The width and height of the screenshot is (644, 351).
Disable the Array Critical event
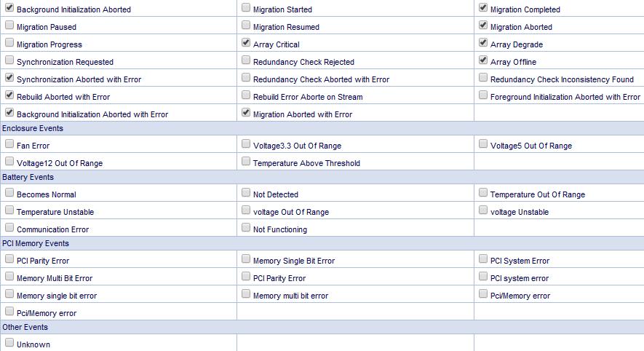point(246,44)
